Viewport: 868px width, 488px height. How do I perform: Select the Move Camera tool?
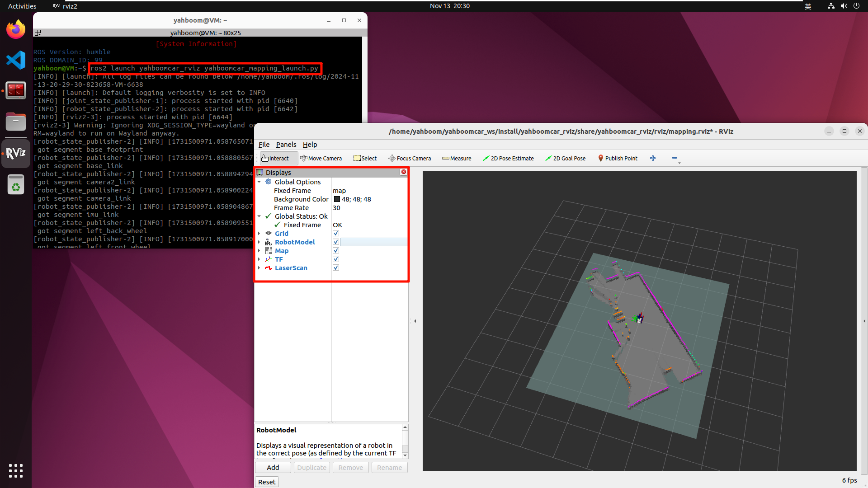click(x=321, y=158)
